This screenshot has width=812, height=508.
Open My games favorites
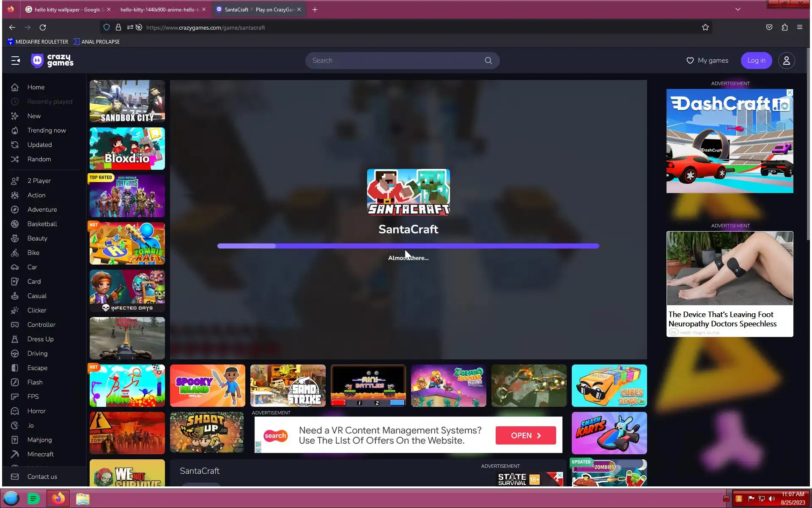pyautogui.click(x=707, y=61)
